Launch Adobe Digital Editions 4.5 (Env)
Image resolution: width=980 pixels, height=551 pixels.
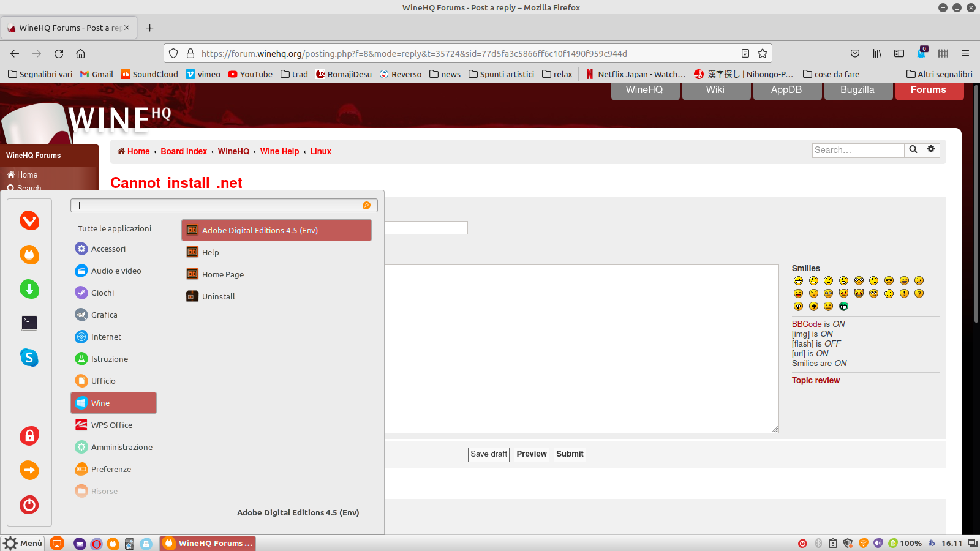coord(277,230)
